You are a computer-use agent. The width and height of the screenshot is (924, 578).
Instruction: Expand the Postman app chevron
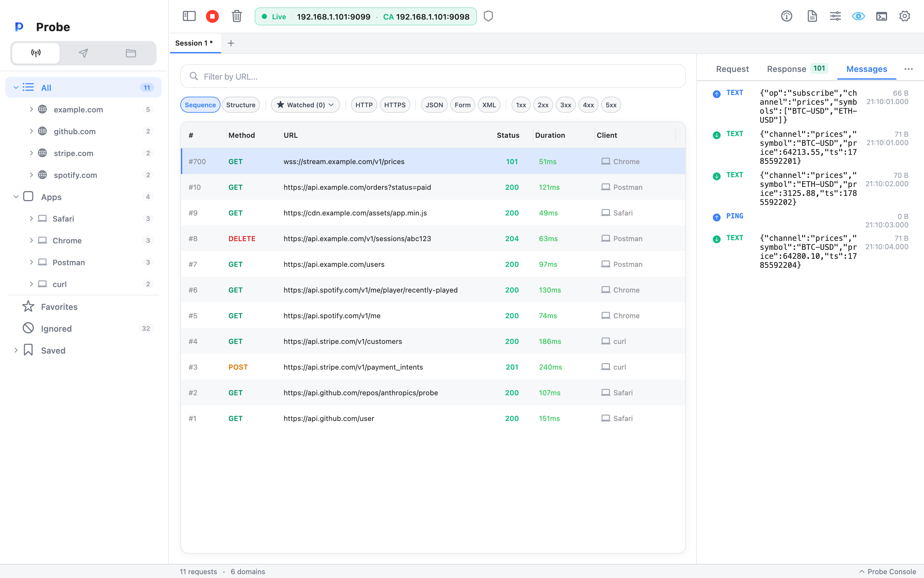[x=31, y=262]
